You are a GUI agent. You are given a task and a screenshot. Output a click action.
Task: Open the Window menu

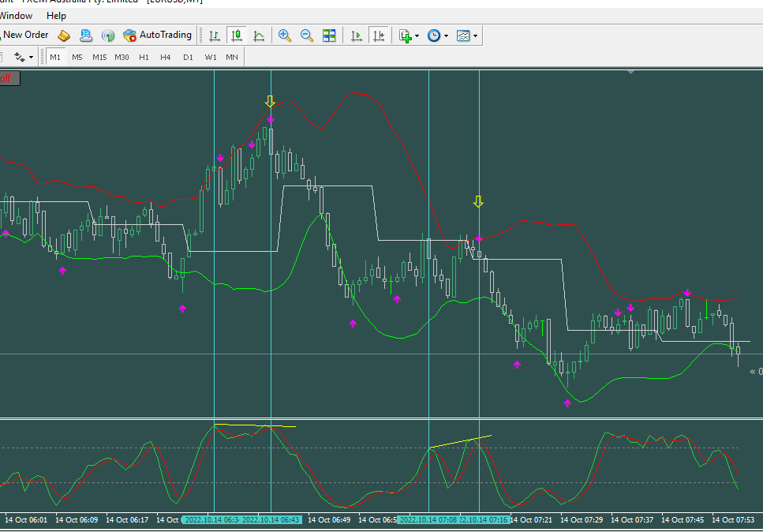coord(16,16)
